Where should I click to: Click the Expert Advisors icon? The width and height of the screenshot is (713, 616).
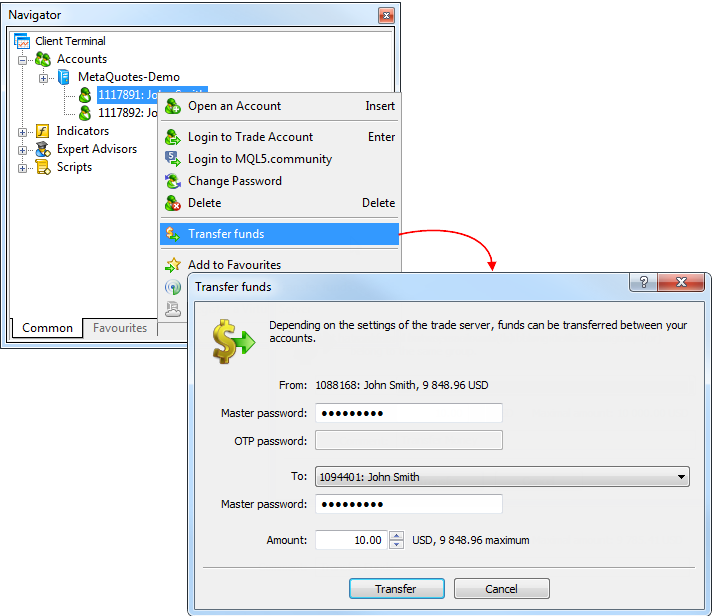[43, 149]
